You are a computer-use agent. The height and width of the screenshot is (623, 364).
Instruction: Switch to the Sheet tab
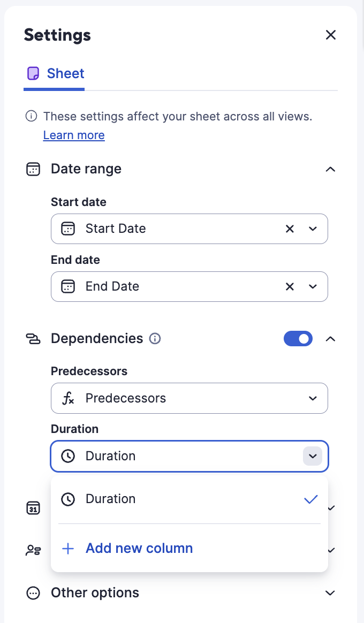[54, 73]
